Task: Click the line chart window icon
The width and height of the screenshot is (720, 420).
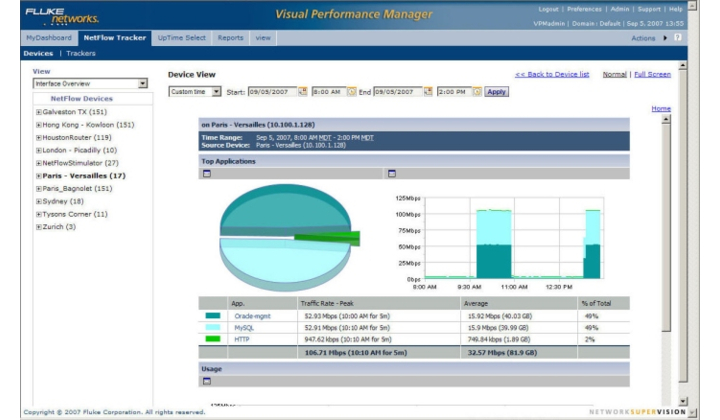Action: (392, 174)
